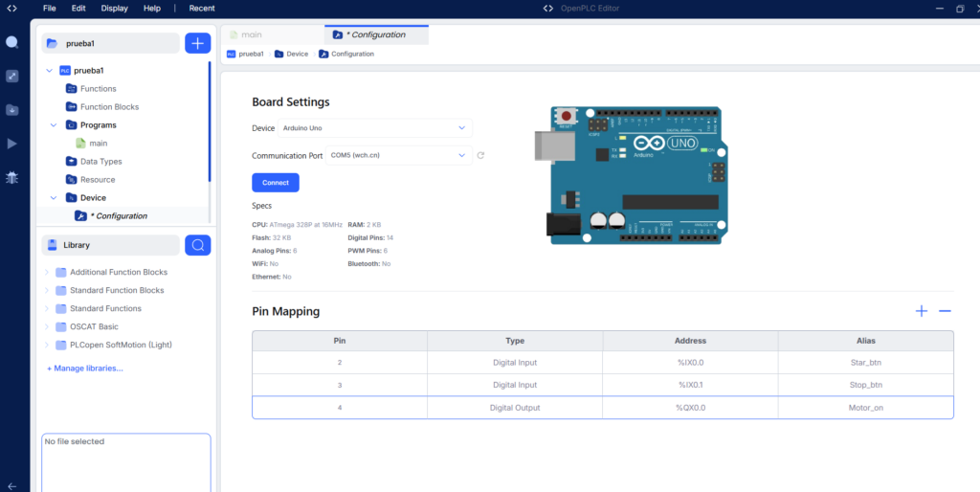Click the Stop_btn alias cell
The image size is (980, 492).
click(865, 385)
